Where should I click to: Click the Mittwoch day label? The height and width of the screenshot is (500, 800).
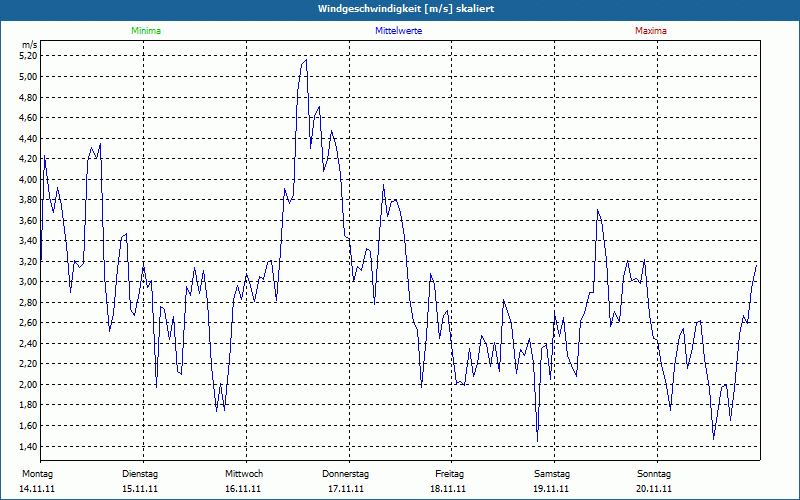click(x=244, y=474)
